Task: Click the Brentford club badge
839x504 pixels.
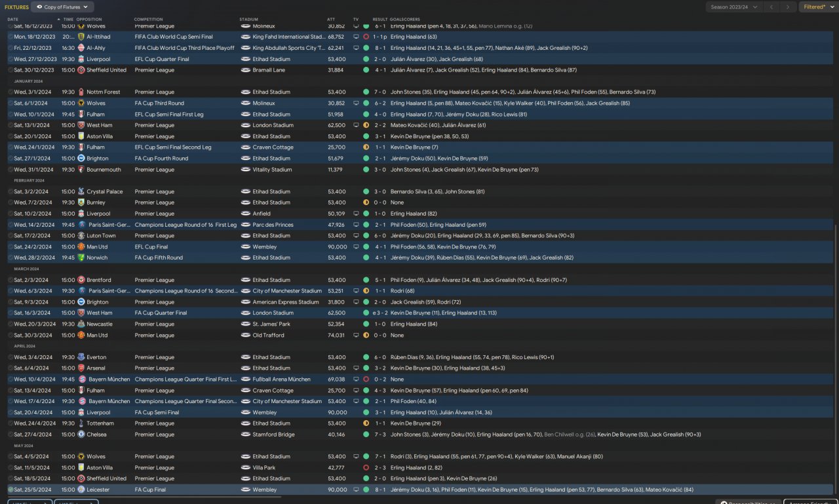Action: (81, 280)
